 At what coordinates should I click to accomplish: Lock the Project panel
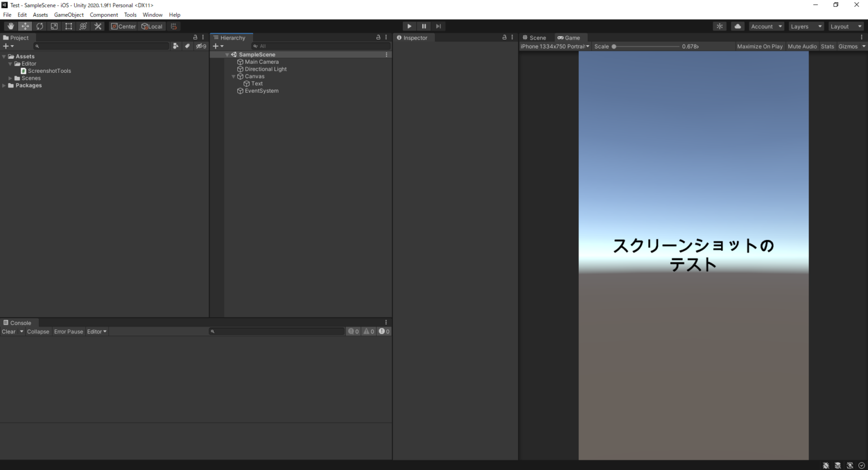pyautogui.click(x=196, y=37)
